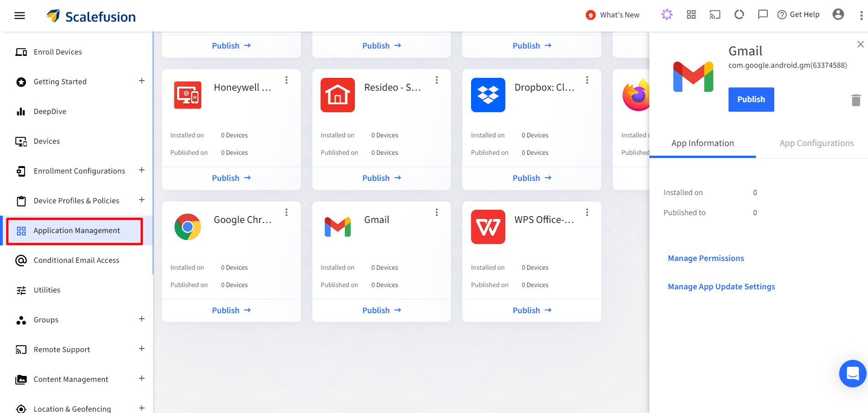Open the apps grid icon in header
The image size is (868, 413).
[x=691, y=15]
